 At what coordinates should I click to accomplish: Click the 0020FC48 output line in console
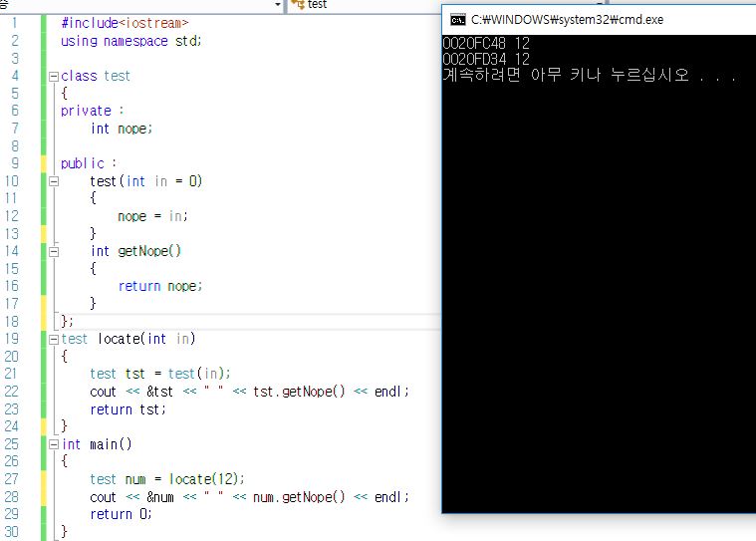pyautogui.click(x=486, y=44)
